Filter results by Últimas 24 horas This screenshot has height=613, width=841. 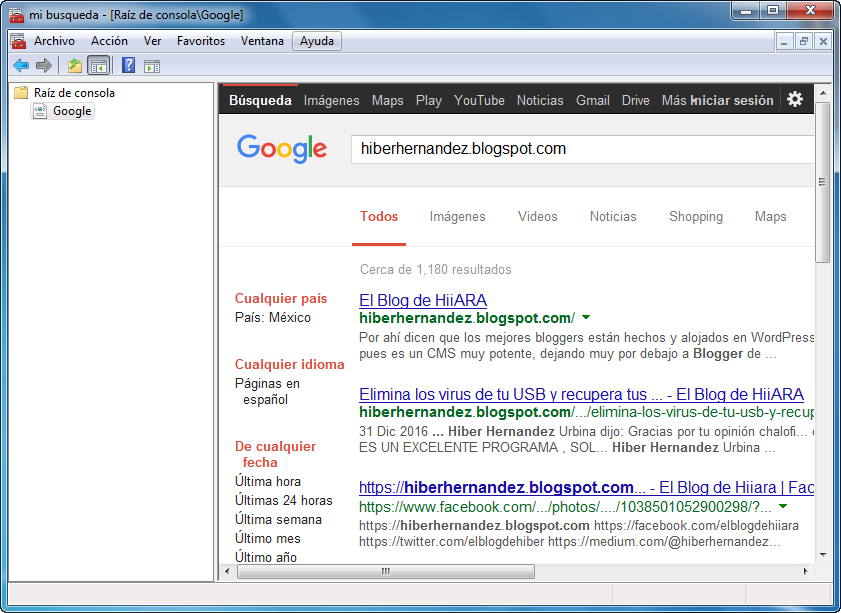(283, 500)
